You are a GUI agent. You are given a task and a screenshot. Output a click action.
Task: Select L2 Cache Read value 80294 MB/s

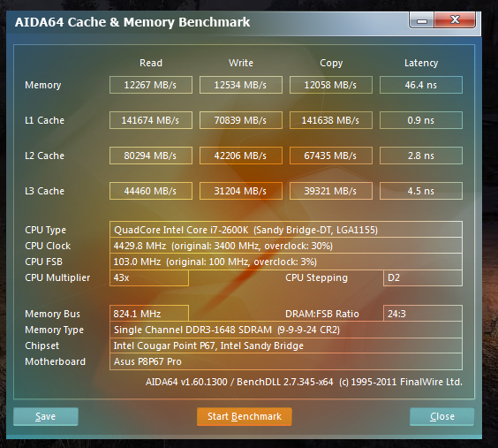151,156
